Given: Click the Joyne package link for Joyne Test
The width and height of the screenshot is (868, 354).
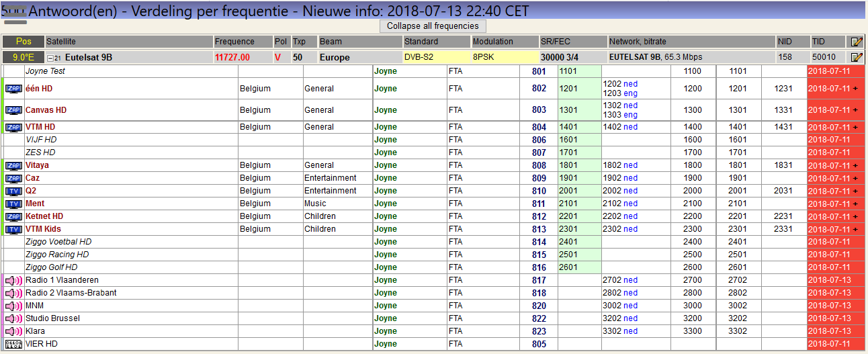Looking at the screenshot, I should coord(386,71).
